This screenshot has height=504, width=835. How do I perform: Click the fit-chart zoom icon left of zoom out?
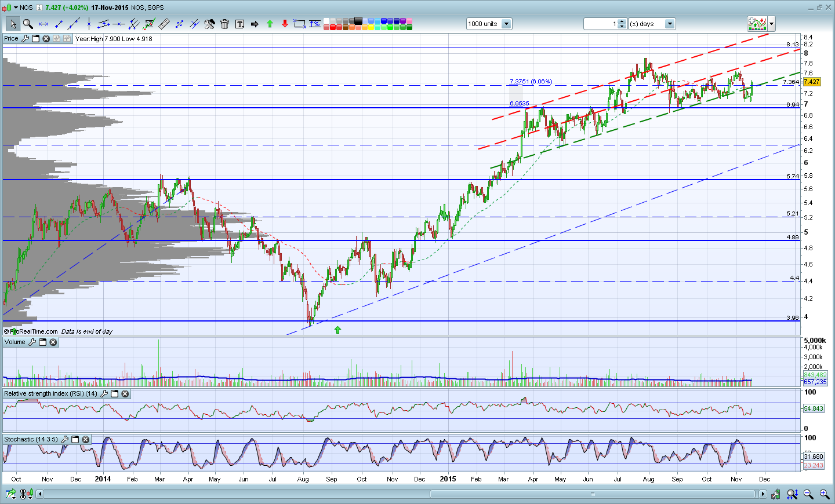pyautogui.click(x=792, y=494)
